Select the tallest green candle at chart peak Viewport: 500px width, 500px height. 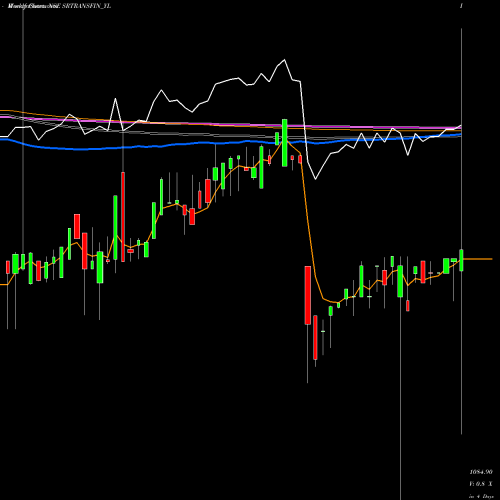tap(285, 143)
